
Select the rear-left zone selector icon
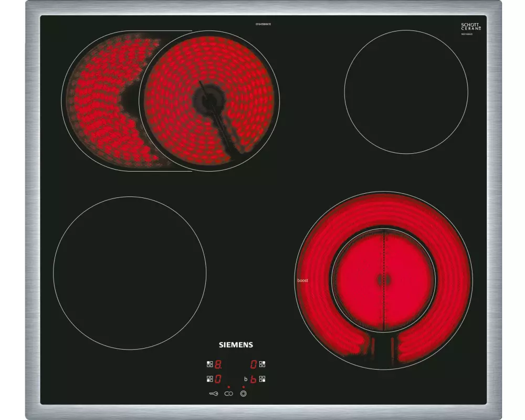(x=209, y=363)
